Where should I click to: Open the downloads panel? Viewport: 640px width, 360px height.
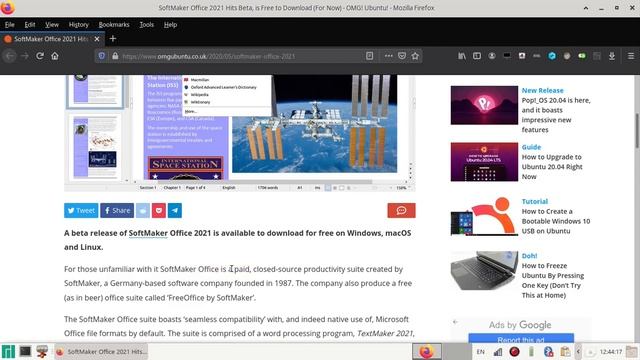(611, 56)
